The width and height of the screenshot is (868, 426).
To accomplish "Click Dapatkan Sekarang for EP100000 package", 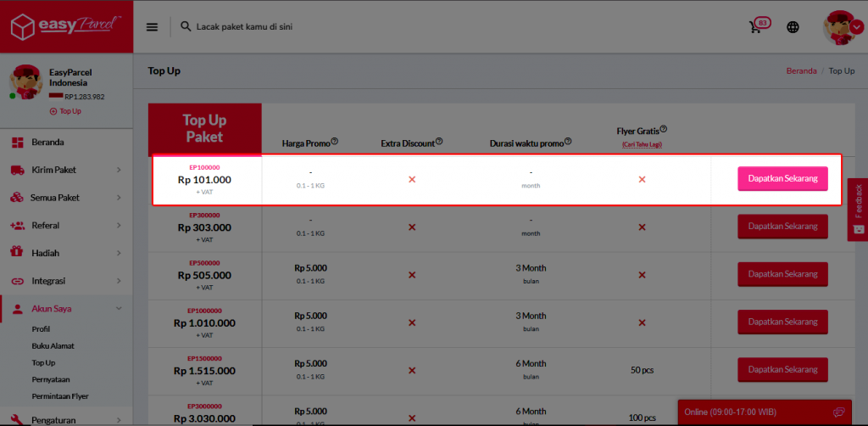I will click(x=782, y=179).
